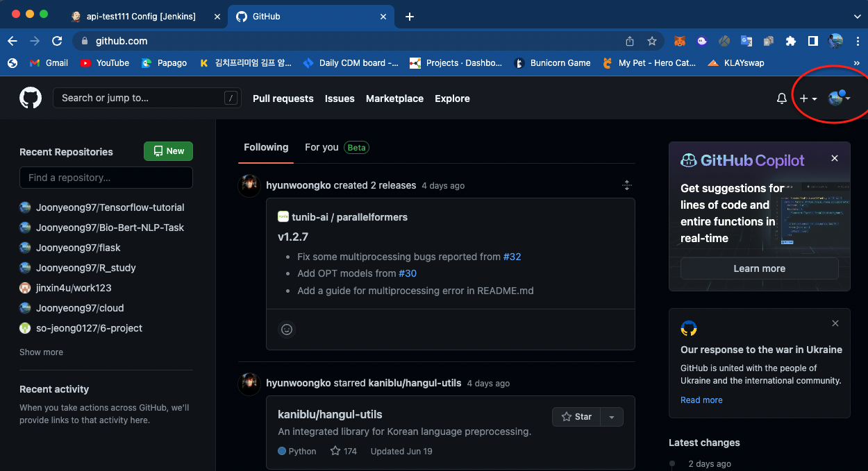This screenshot has height=471, width=868.
Task: Show more recent repositories
Action: [41, 352]
